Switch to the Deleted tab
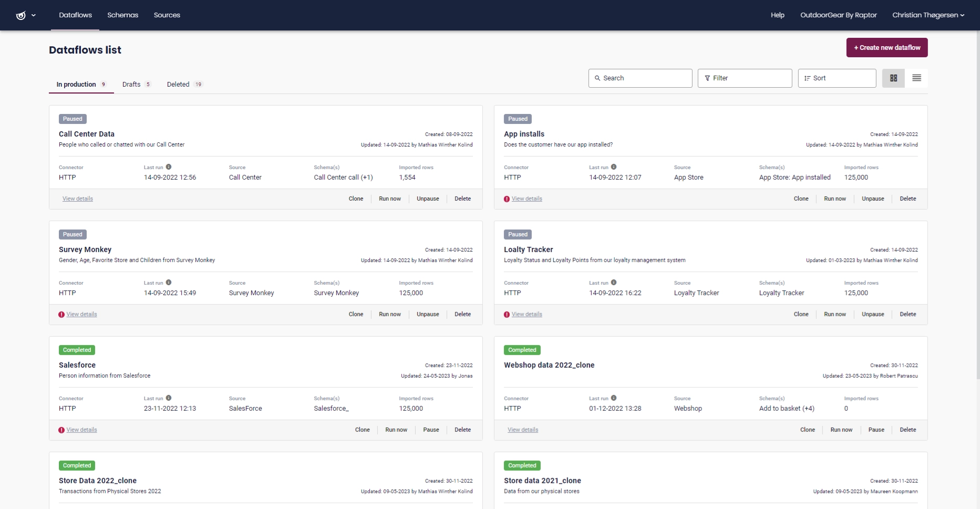 pos(184,85)
